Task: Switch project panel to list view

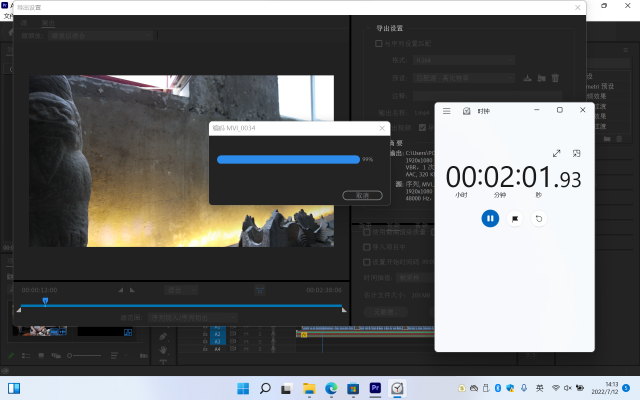Action: 26,356
